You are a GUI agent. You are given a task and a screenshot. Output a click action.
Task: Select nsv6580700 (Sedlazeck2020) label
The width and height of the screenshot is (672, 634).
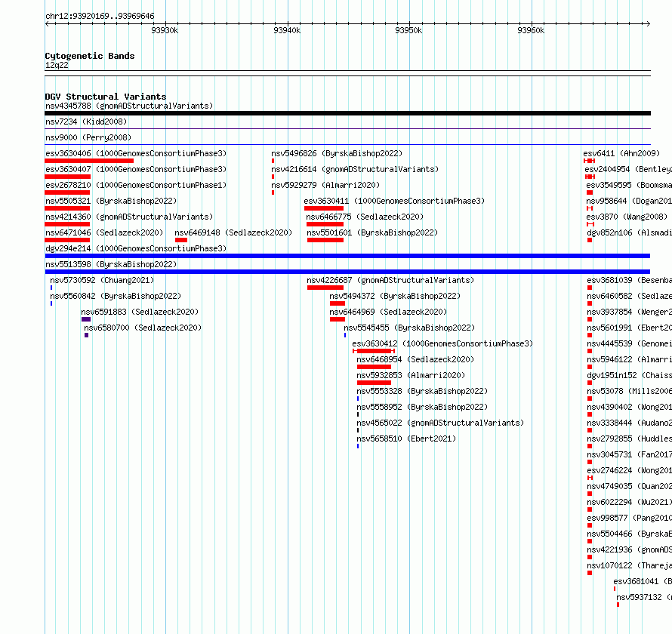coord(143,328)
